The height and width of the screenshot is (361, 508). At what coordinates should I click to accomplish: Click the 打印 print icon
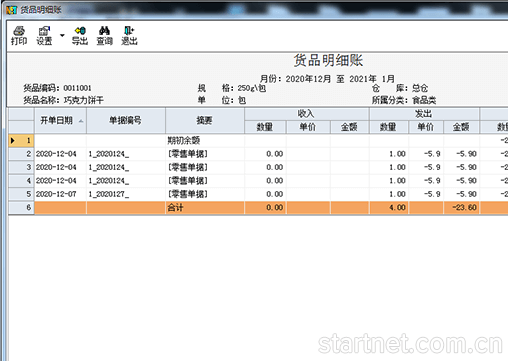click(x=19, y=35)
